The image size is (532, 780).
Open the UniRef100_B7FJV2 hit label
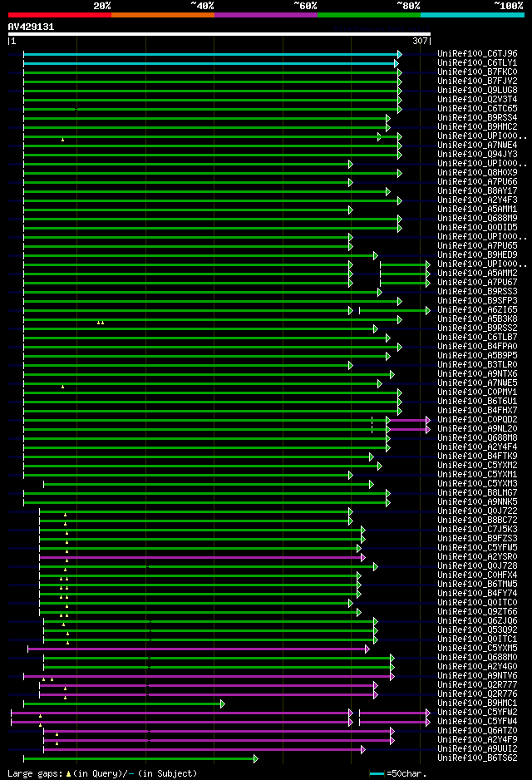477,81
